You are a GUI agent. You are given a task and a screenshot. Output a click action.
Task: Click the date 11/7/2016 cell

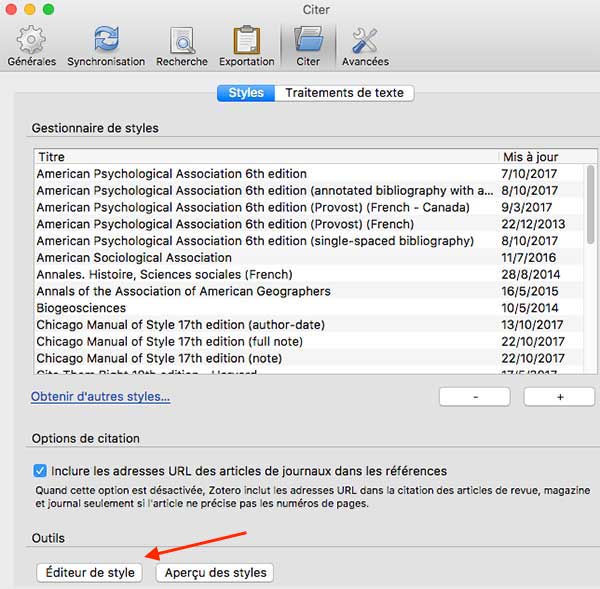coord(528,258)
